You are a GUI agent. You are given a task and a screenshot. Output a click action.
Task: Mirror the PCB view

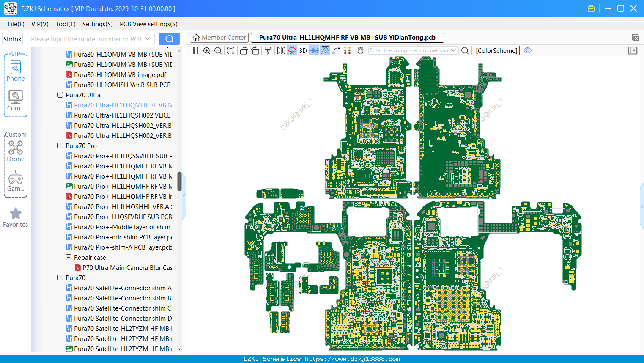281,50
